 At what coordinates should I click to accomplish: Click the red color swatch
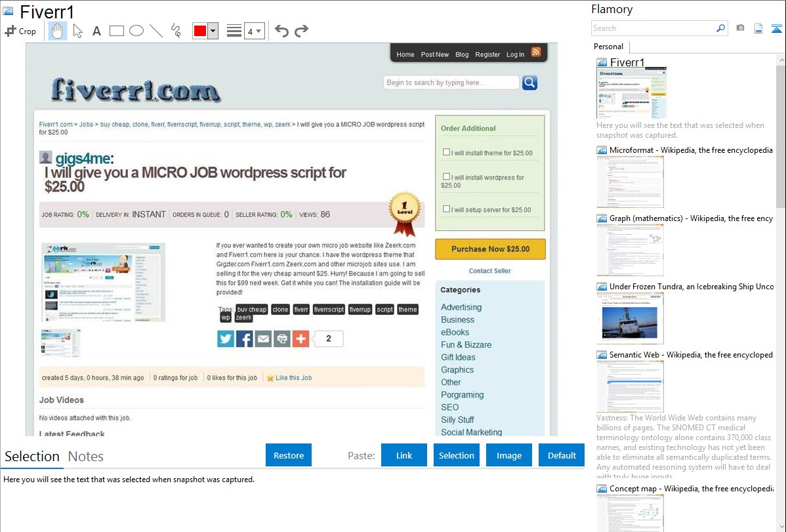click(200, 31)
